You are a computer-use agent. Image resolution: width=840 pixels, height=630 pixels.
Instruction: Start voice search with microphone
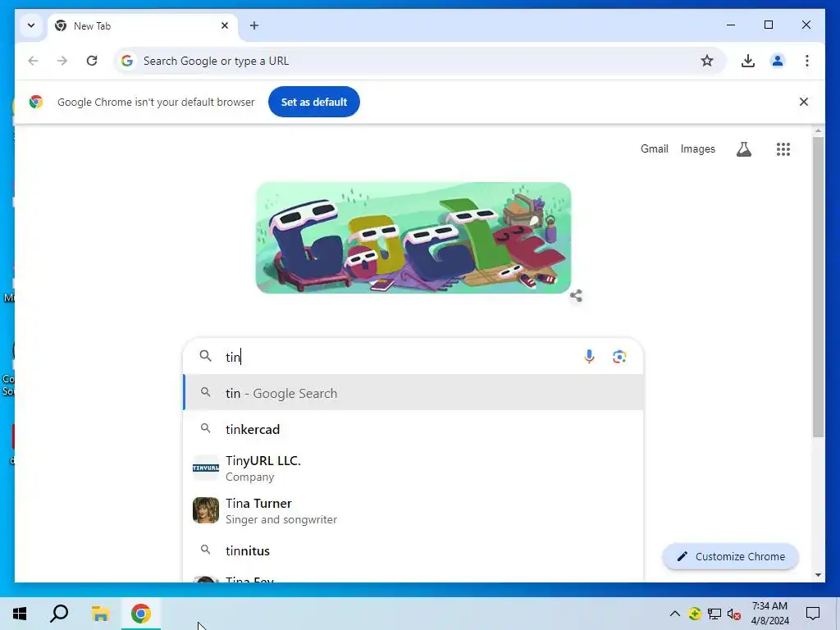[589, 357]
